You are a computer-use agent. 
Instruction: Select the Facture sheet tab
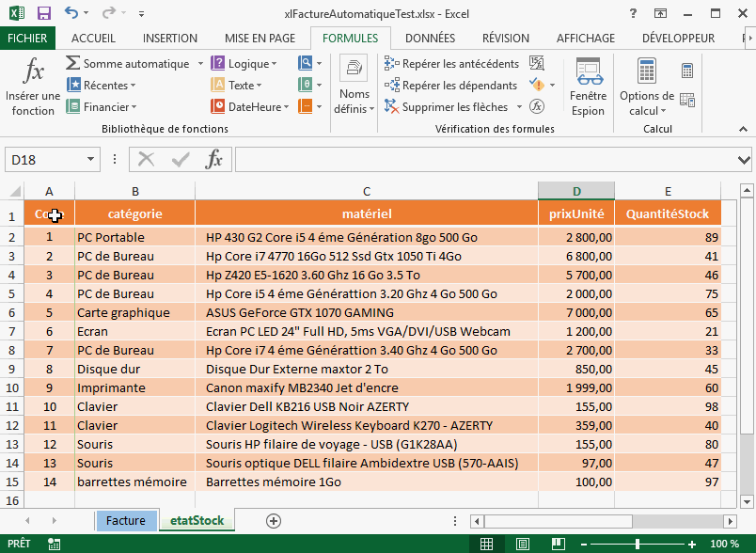(x=126, y=521)
